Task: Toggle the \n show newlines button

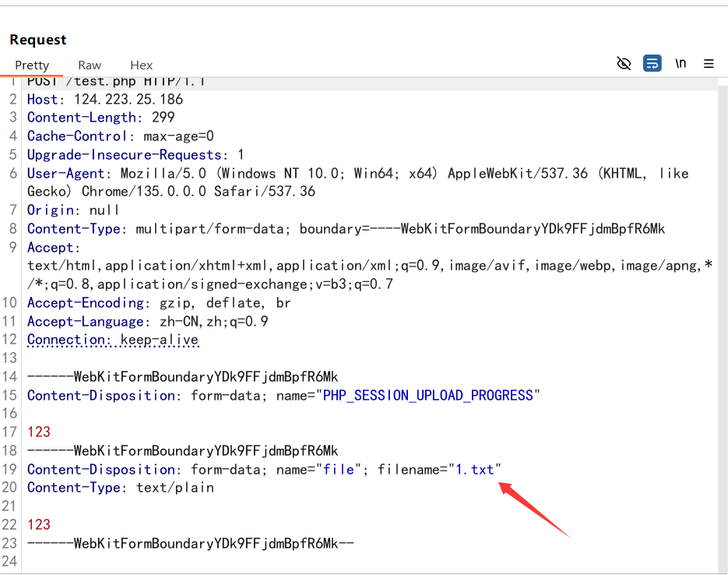Action: pos(681,64)
